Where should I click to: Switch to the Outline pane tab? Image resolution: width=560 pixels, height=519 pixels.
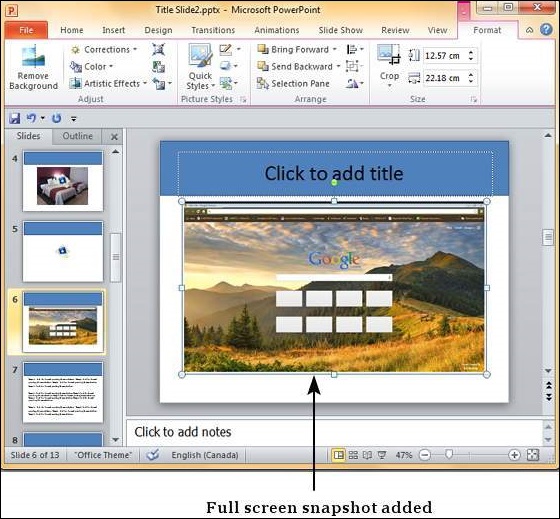(78, 136)
